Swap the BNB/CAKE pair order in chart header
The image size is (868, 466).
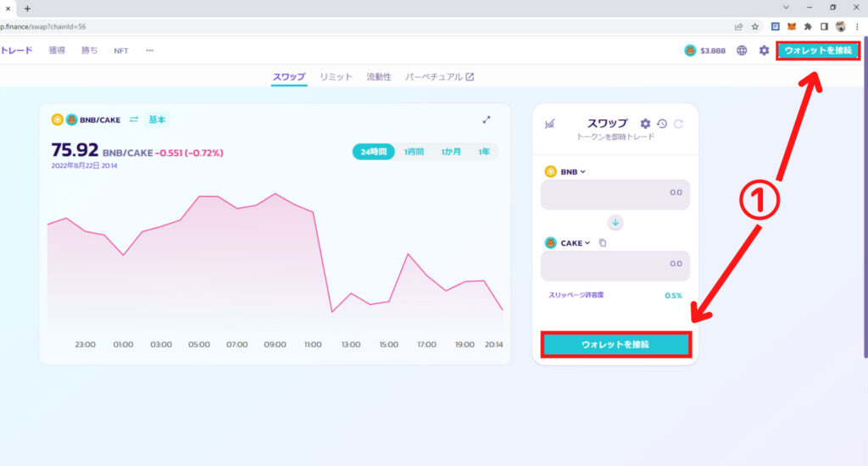(134, 119)
